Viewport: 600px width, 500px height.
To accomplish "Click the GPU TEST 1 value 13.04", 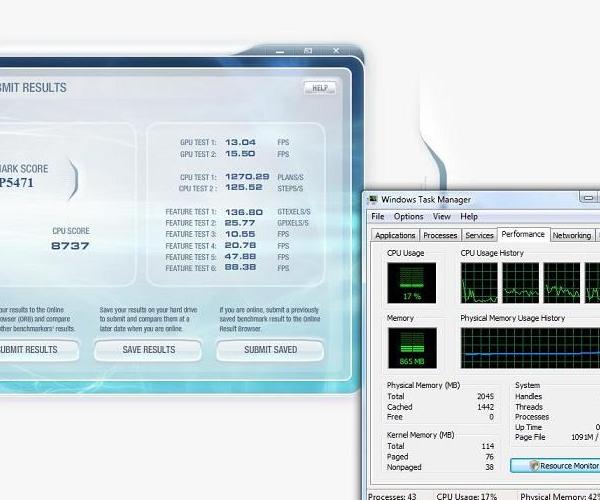I will pyautogui.click(x=240, y=142).
